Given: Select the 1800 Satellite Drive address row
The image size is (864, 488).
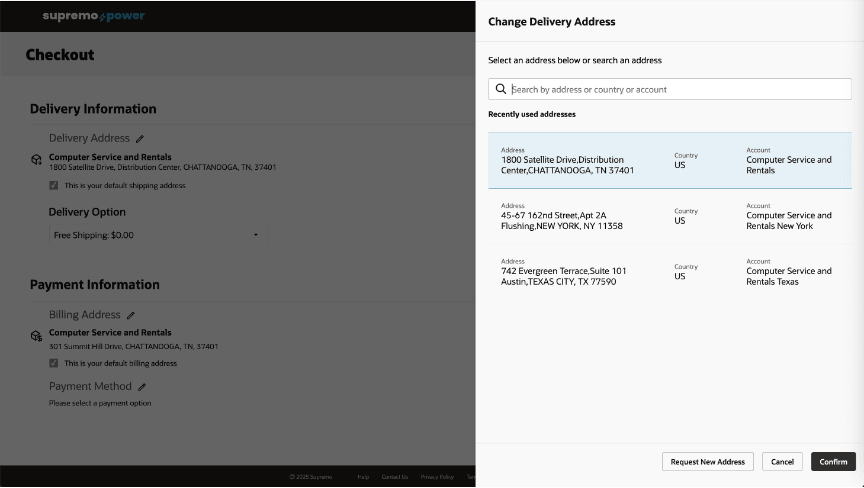Looking at the screenshot, I should (x=669, y=160).
